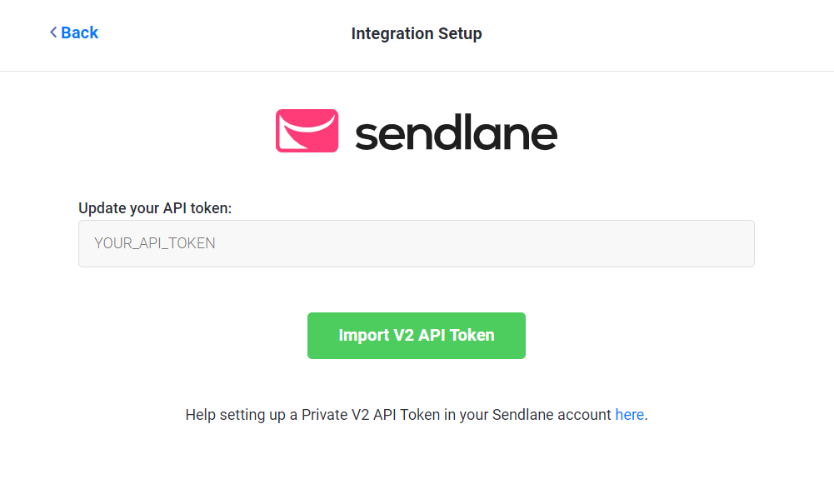
Task: Click the header bar labeled Integration Setup
Action: pyautogui.click(x=417, y=33)
